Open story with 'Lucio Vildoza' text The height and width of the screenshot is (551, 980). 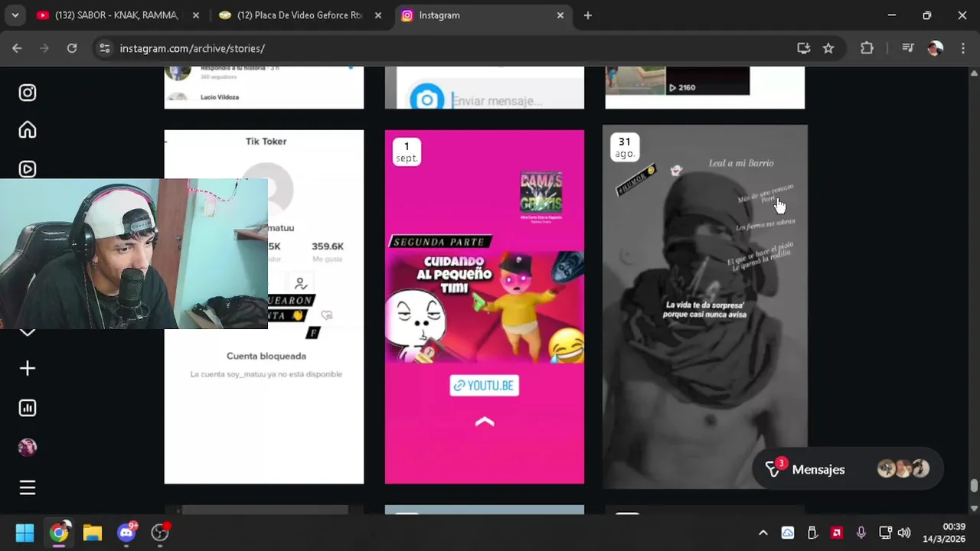(264, 87)
